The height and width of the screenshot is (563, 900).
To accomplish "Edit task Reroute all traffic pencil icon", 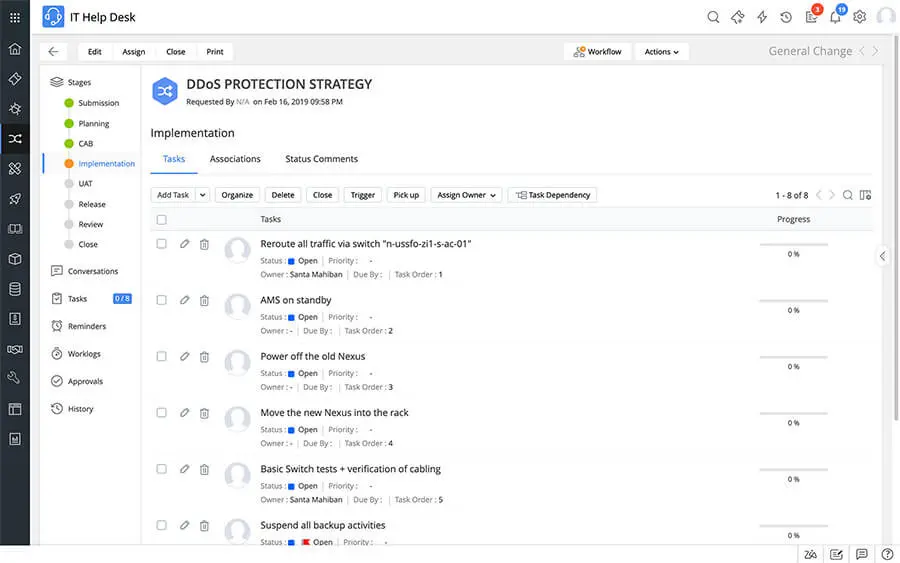I will pyautogui.click(x=184, y=244).
